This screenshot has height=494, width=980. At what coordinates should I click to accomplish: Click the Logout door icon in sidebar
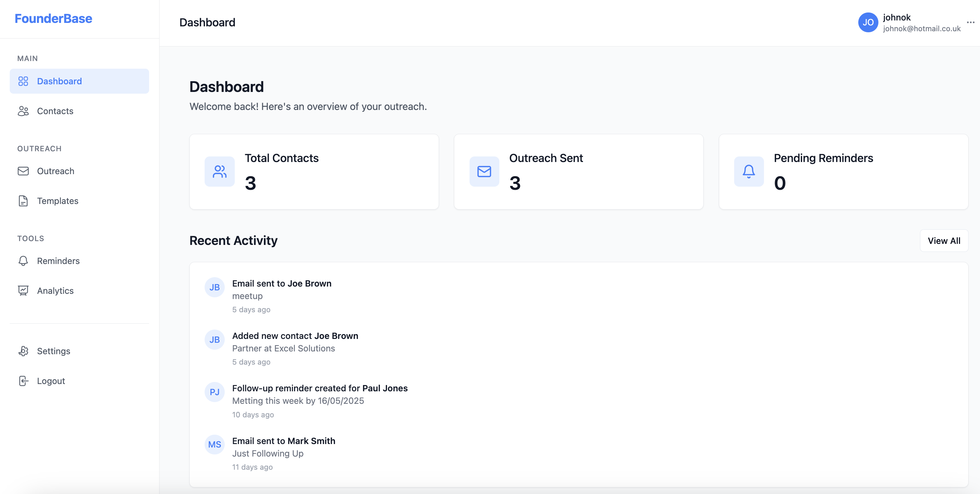(23, 381)
